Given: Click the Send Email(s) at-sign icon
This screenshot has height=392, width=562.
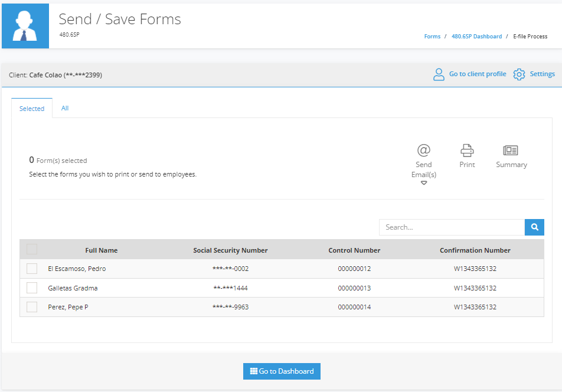Looking at the screenshot, I should tap(424, 150).
